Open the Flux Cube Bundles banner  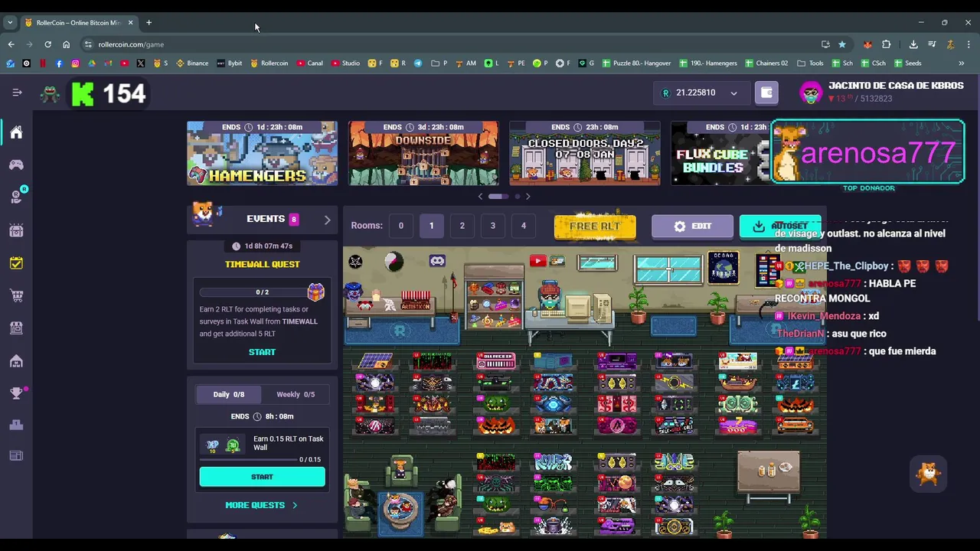click(x=720, y=153)
